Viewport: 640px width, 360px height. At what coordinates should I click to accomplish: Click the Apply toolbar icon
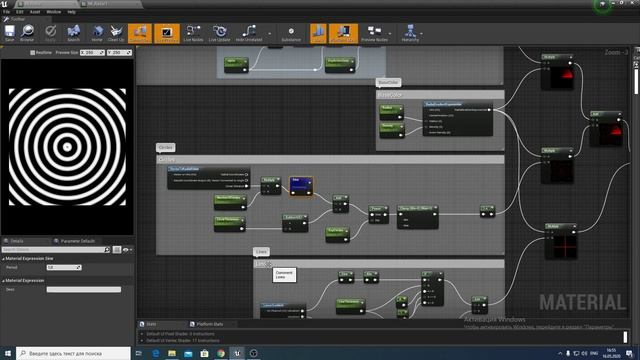tap(50, 33)
